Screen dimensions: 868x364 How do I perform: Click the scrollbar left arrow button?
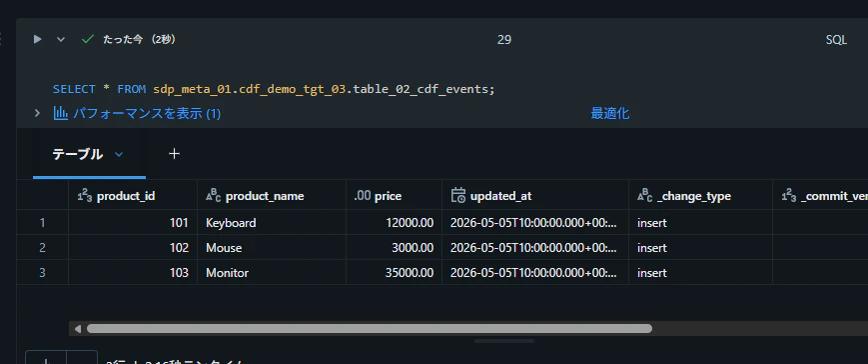click(x=77, y=329)
